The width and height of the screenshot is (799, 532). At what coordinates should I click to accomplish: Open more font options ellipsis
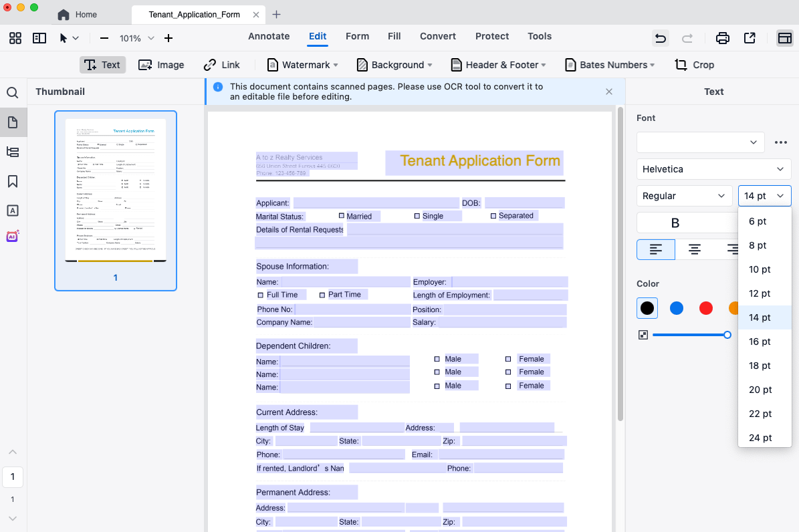(781, 142)
